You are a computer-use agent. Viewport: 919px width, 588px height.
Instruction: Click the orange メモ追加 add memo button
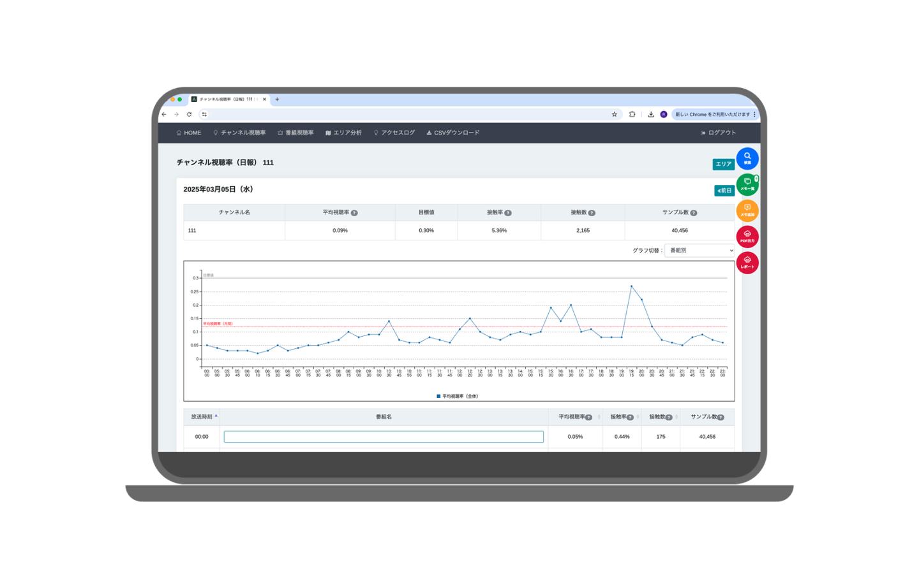click(747, 210)
